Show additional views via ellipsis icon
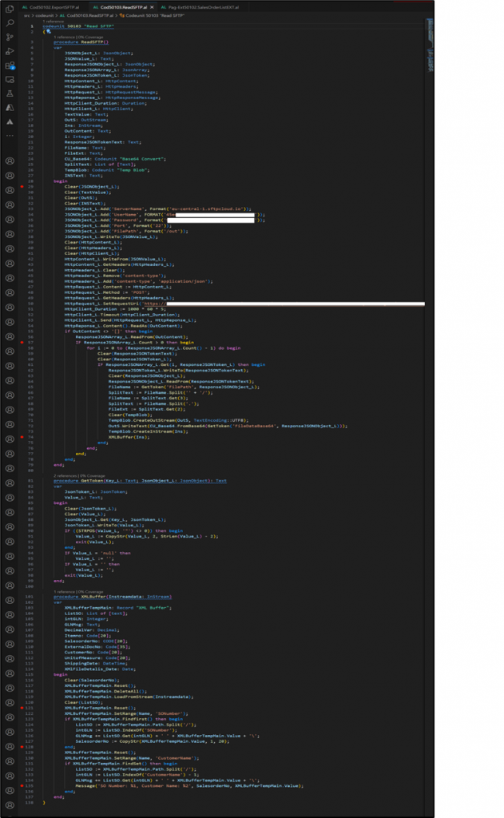This screenshot has height=818, width=504. tap(10, 135)
